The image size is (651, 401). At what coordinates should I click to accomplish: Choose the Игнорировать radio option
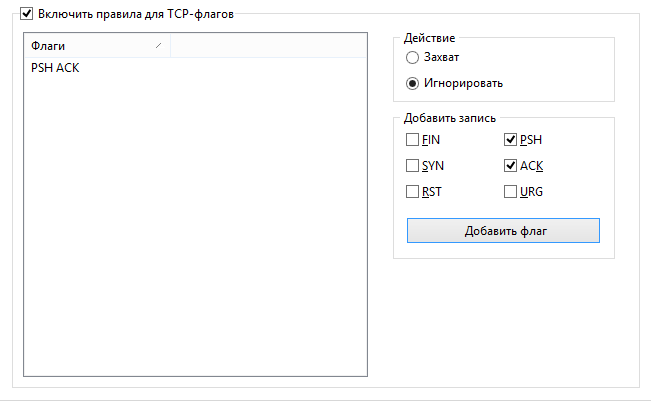click(412, 83)
